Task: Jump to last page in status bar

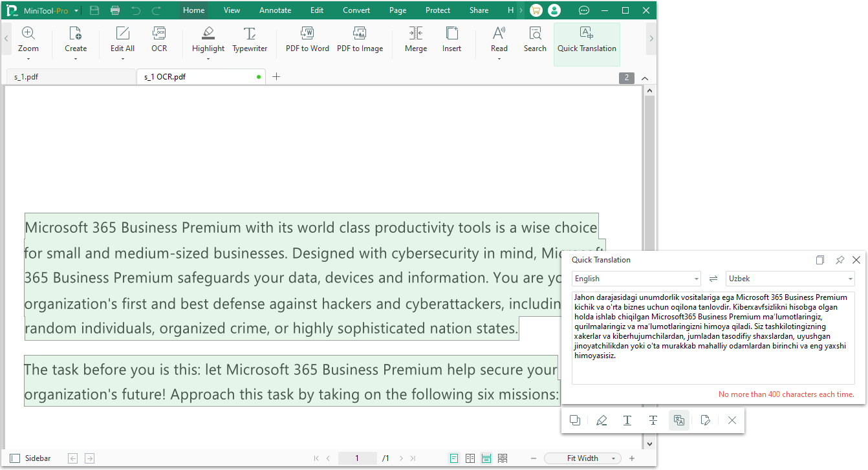Action: 413,458
